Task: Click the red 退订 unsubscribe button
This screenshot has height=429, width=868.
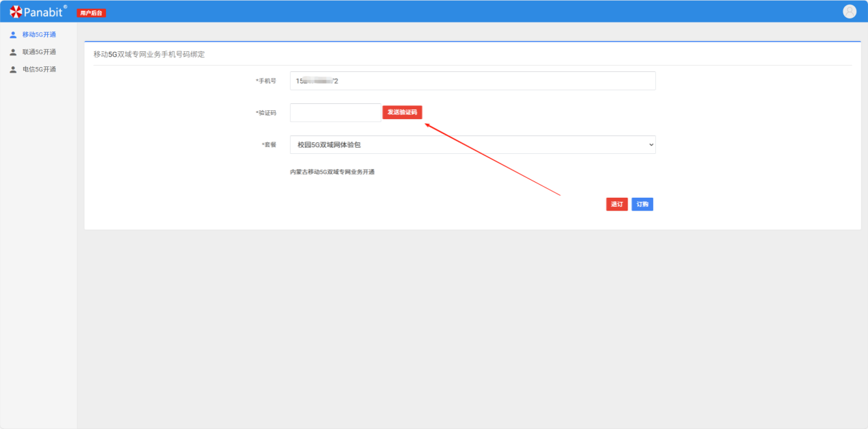Action: 617,205
